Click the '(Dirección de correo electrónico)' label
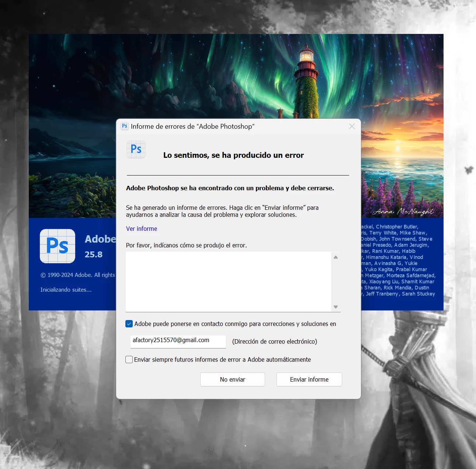The image size is (476, 469). pyautogui.click(x=275, y=341)
